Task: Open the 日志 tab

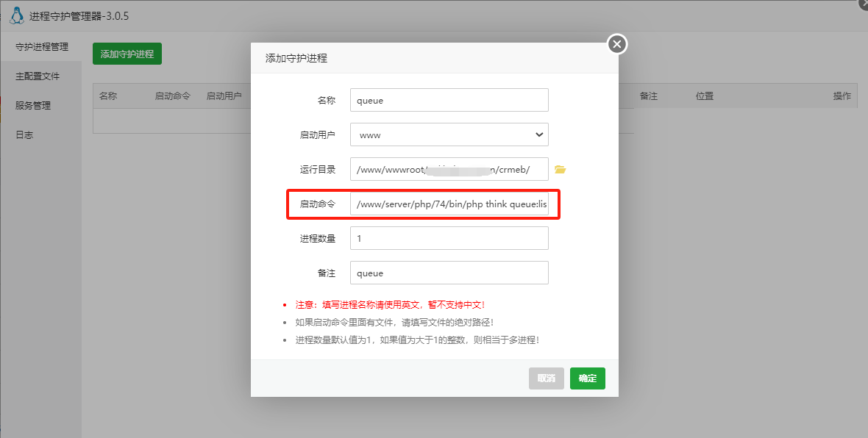Action: tap(24, 135)
